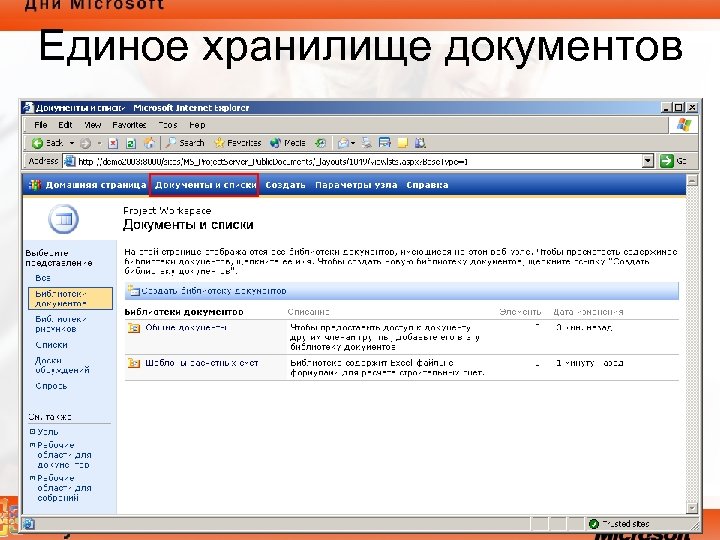Click the IE title bar document icon
Image resolution: width=720 pixels, height=540 pixels.
pyautogui.click(x=28, y=108)
